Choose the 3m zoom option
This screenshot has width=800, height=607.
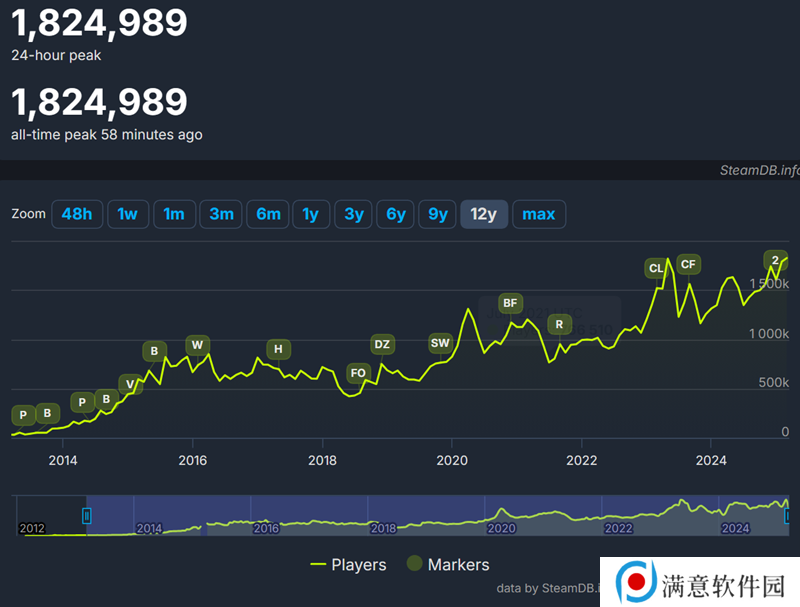(221, 214)
